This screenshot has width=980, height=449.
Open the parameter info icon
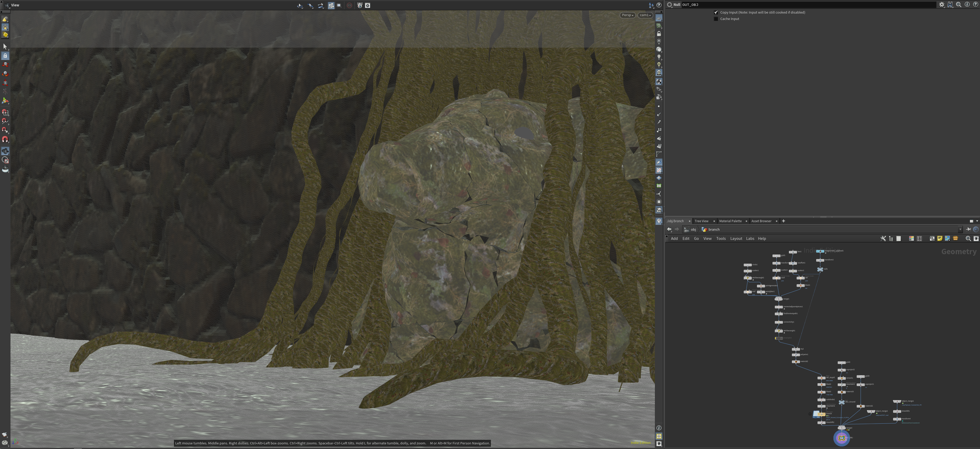(967, 5)
